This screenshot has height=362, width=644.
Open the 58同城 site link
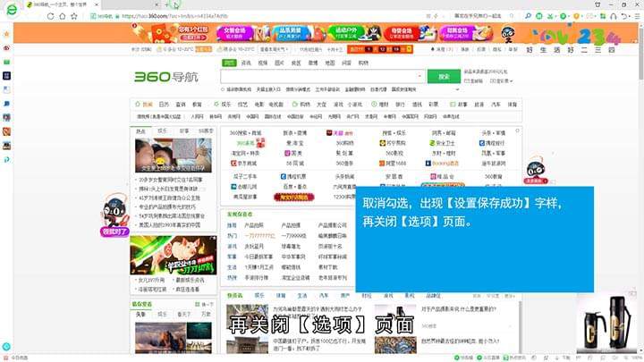pos(295,163)
